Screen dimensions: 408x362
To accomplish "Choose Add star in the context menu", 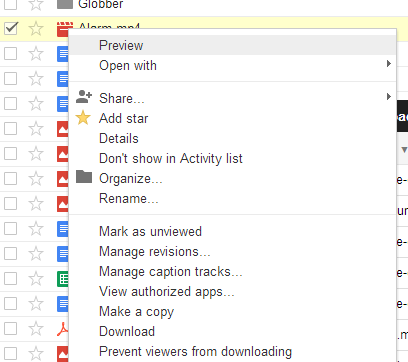I will tap(232, 118).
